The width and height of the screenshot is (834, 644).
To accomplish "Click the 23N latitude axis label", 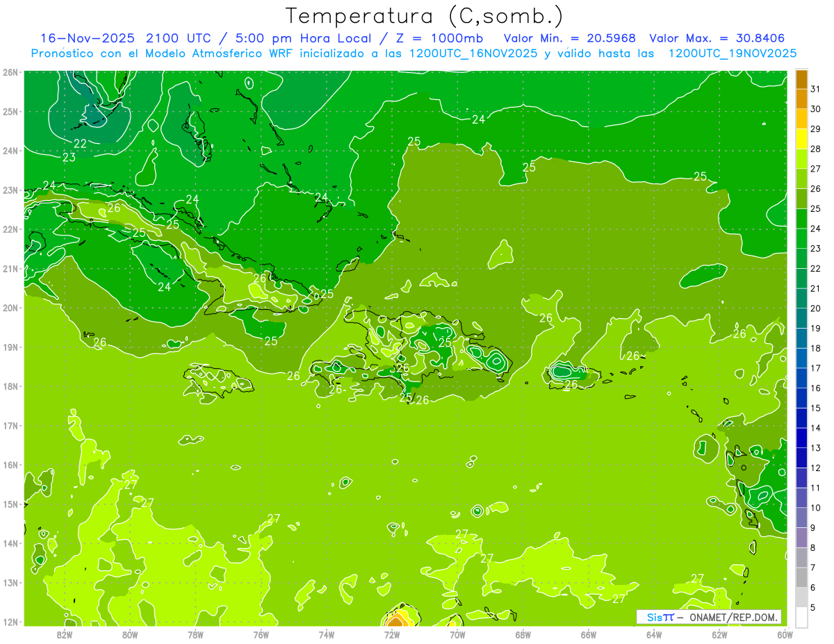I will [x=10, y=190].
